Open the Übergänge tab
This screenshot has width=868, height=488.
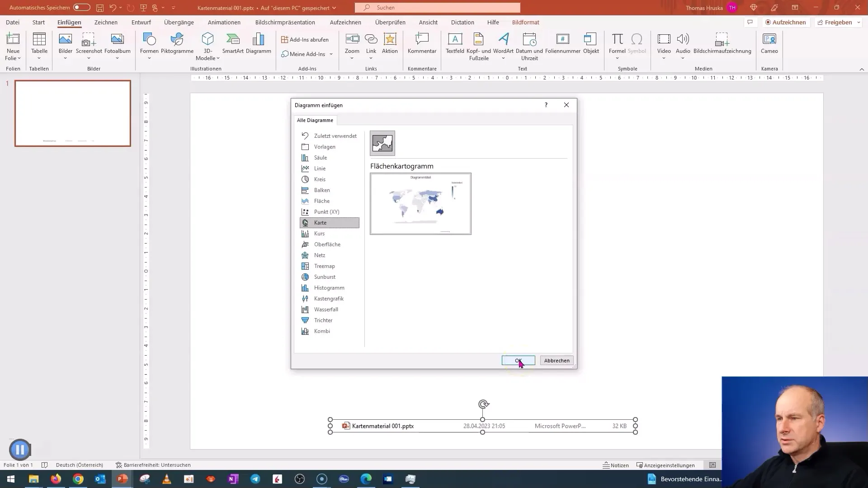point(179,22)
